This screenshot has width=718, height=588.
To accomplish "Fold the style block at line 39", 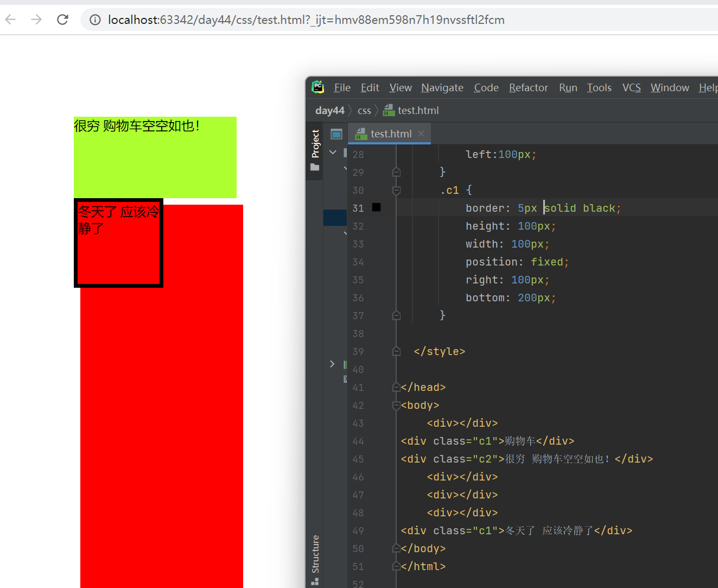I will (x=396, y=351).
